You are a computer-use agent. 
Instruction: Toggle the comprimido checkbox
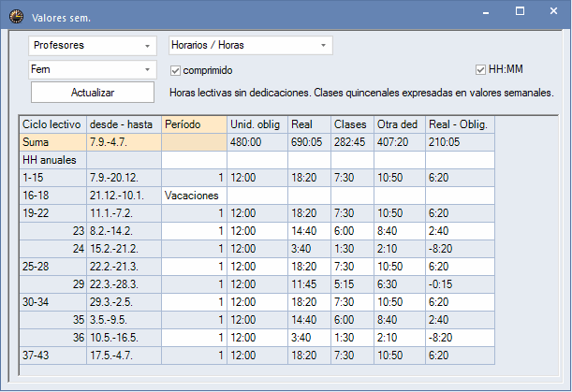point(175,70)
